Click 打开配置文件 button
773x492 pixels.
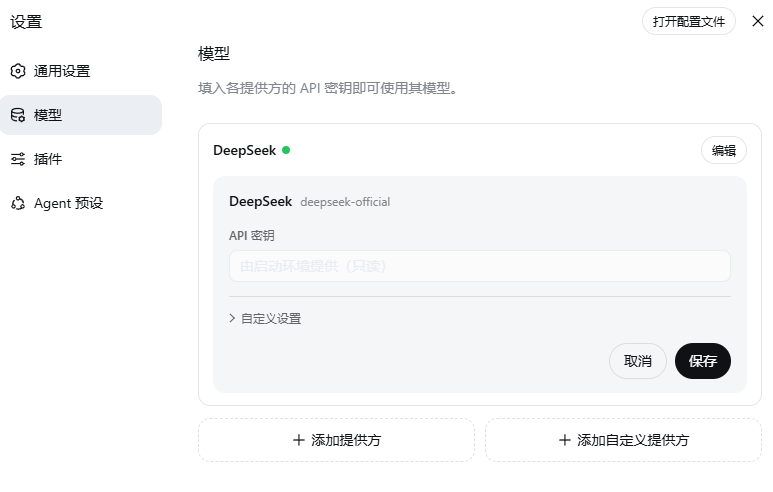click(x=689, y=21)
